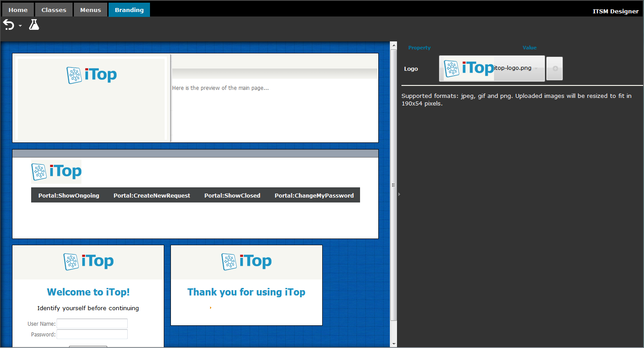Switch to the Home tab
This screenshot has width=644, height=348.
pos(18,10)
